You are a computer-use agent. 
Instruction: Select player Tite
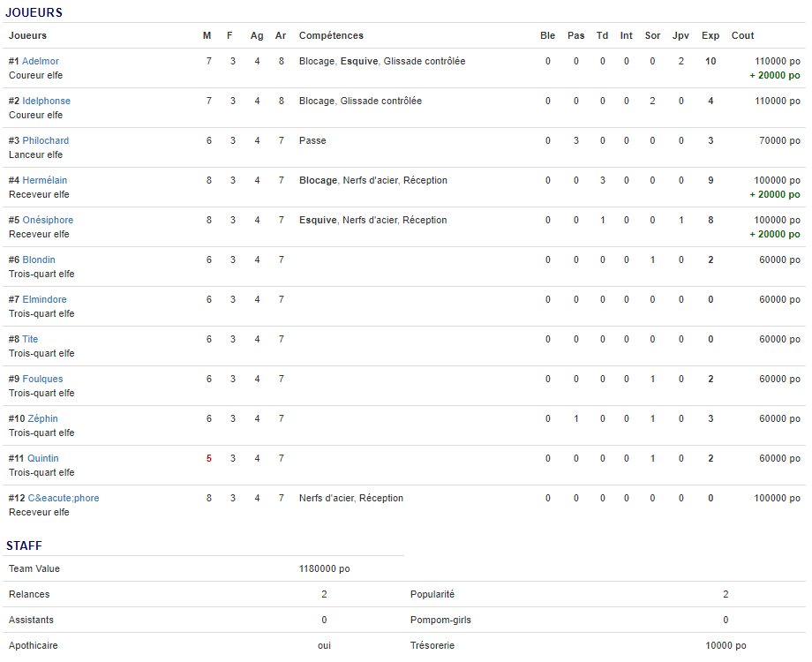pyautogui.click(x=30, y=339)
